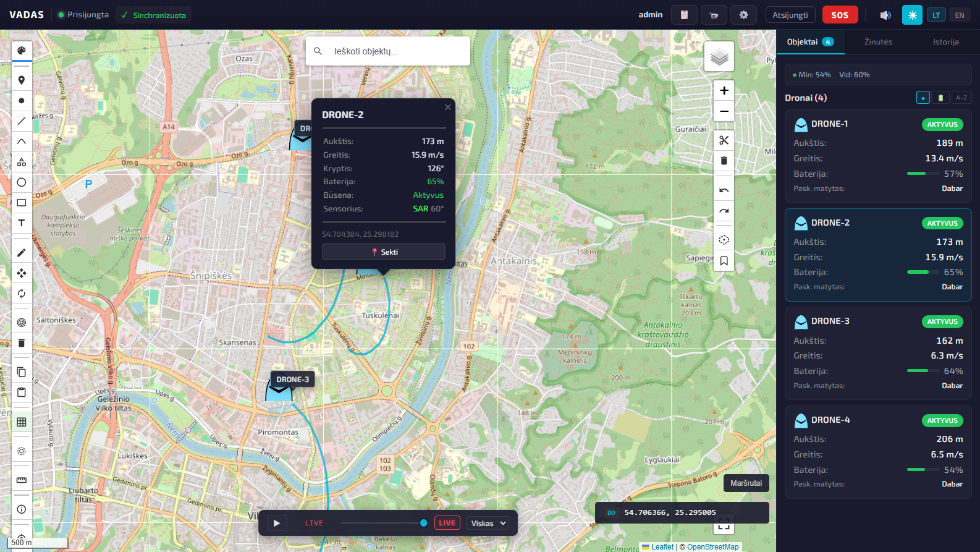Viewport: 980px width, 552px height.
Task: Select the ruler measurement tool
Action: (22, 480)
